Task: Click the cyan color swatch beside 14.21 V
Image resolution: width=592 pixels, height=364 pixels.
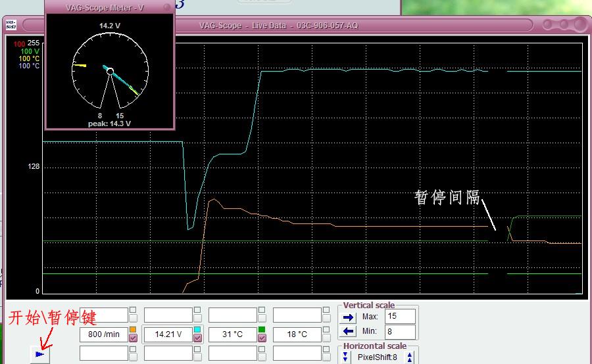Action: pos(197,329)
